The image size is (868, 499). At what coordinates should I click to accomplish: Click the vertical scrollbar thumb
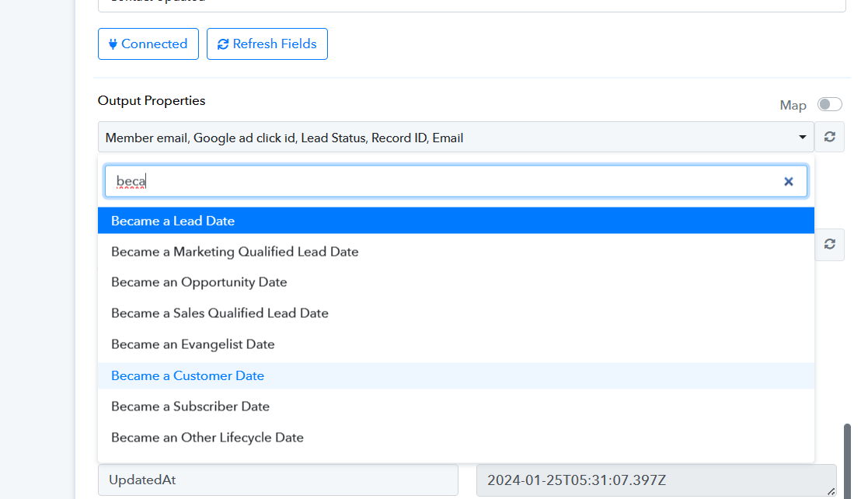tap(847, 462)
